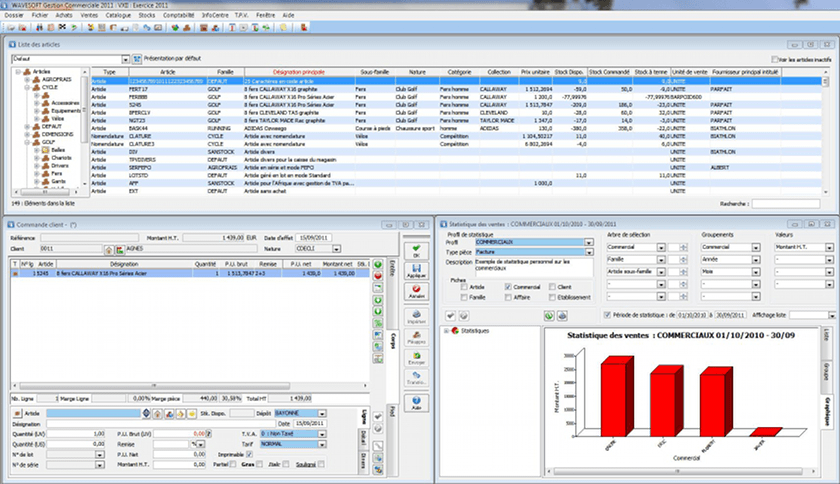The width and height of the screenshot is (840, 484).
Task: Click checkmark validate icon in statistics window
Action: 451,316
